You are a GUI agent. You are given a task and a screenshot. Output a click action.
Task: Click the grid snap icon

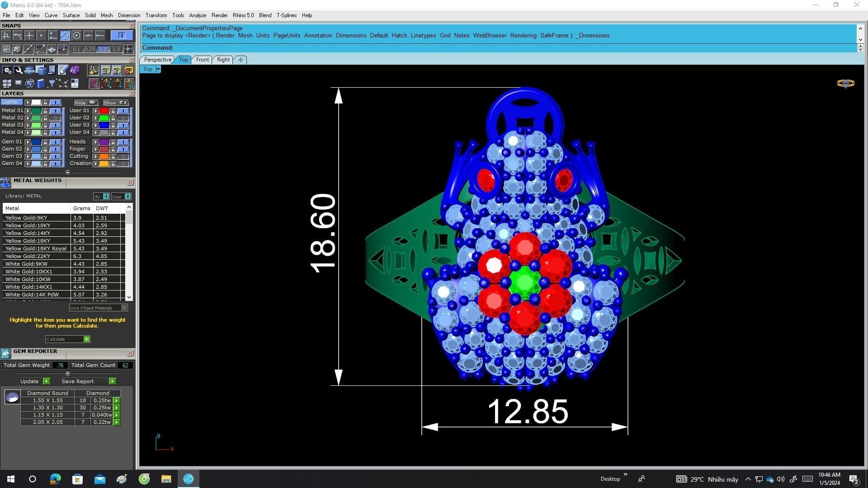click(128, 49)
